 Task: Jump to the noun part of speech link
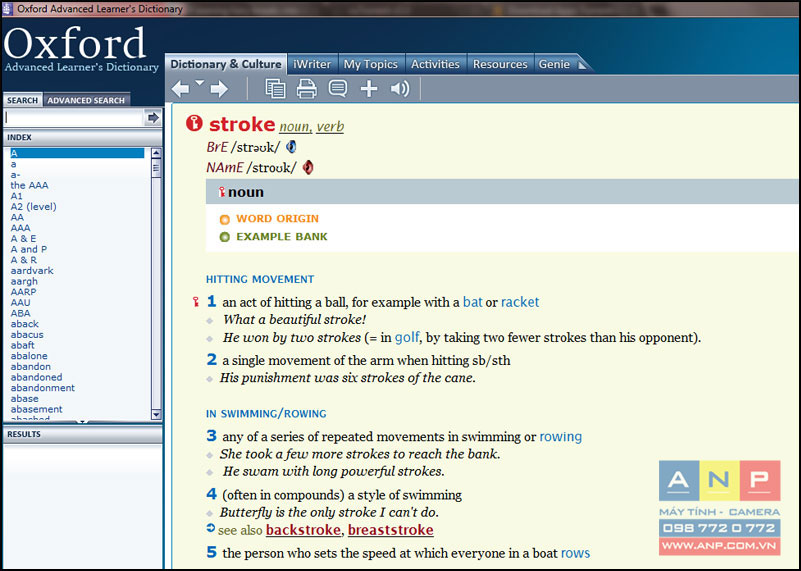pyautogui.click(x=294, y=127)
